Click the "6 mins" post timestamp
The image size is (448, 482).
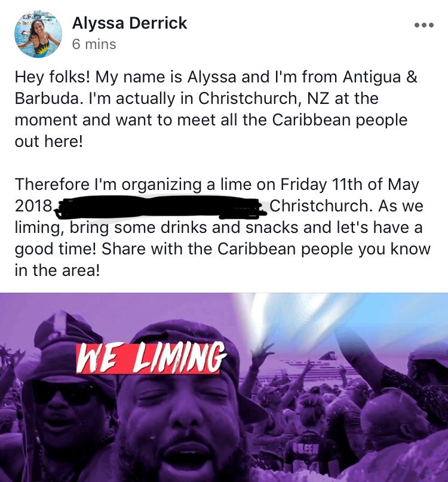pos(94,44)
